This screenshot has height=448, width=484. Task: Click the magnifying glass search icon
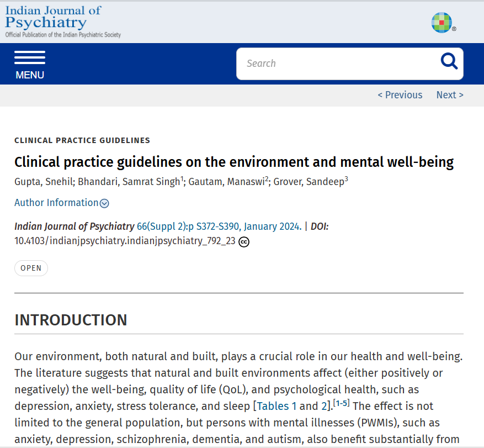(x=449, y=62)
